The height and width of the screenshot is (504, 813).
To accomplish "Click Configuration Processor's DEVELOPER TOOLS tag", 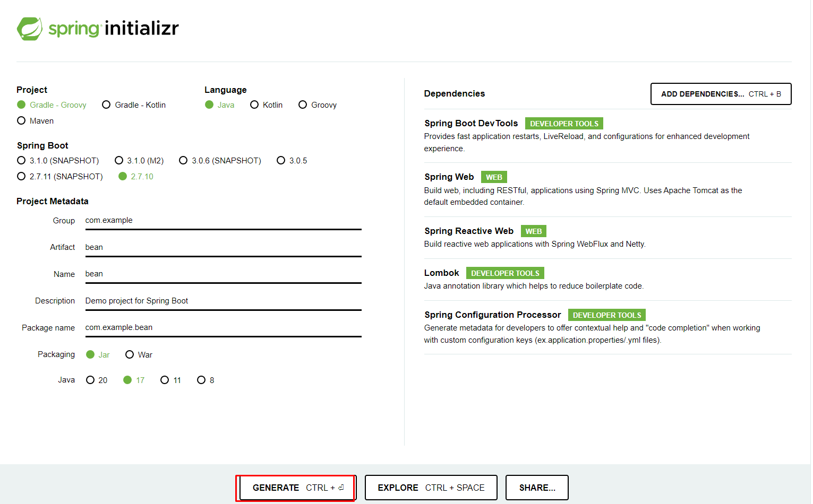I will pyautogui.click(x=607, y=315).
